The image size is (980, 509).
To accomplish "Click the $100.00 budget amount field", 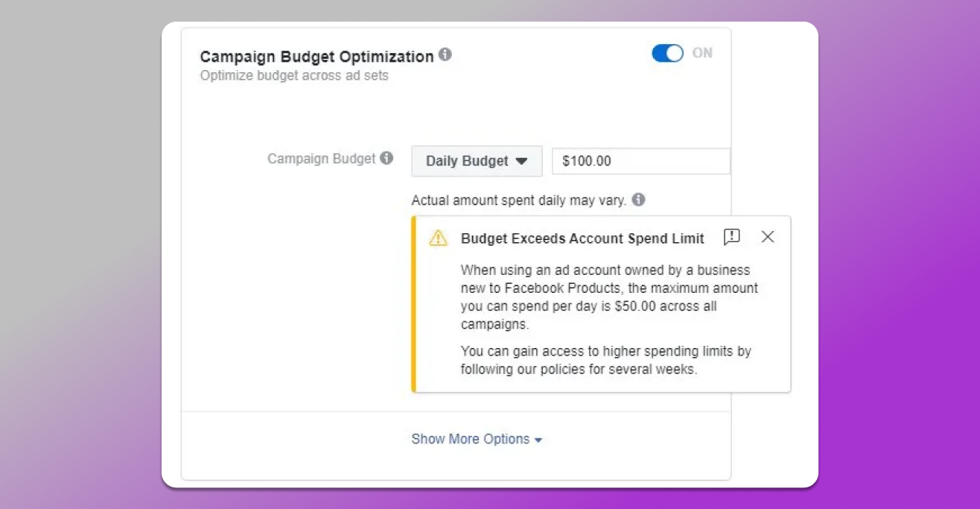I will 640,161.
